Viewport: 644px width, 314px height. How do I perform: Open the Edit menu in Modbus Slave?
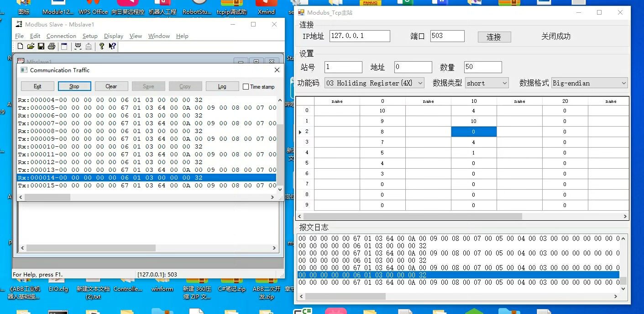coord(35,36)
